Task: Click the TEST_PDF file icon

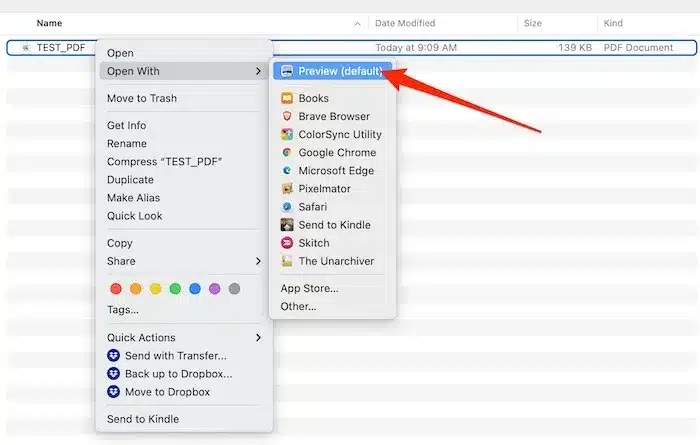Action: 26,47
